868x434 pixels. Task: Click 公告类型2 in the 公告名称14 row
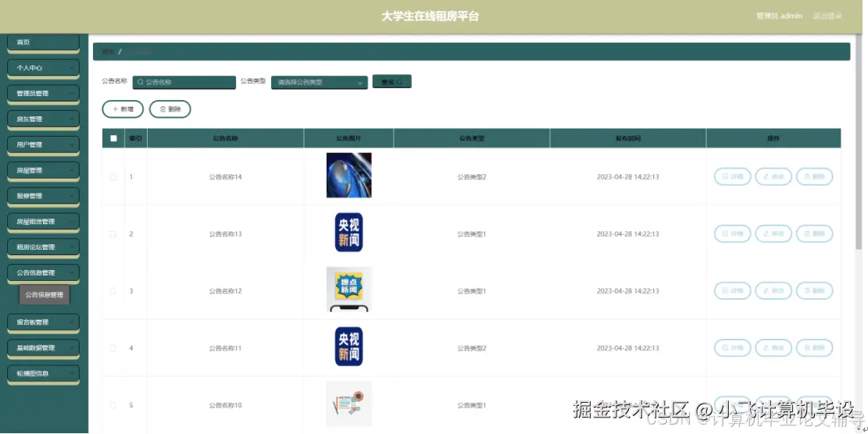472,177
